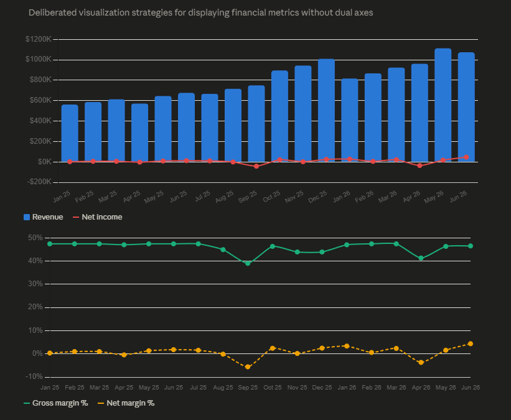This screenshot has width=511, height=420.
Task: Click 'Jun 26' label under margin chart
Action: pos(471,388)
